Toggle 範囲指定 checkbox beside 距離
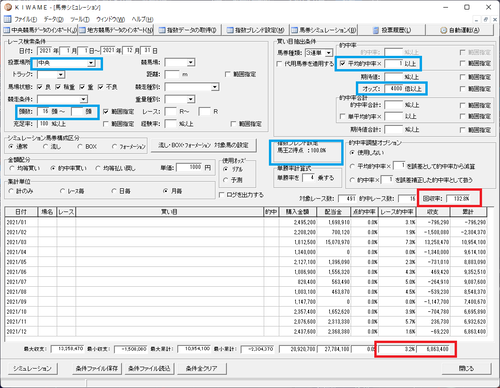 (228, 74)
